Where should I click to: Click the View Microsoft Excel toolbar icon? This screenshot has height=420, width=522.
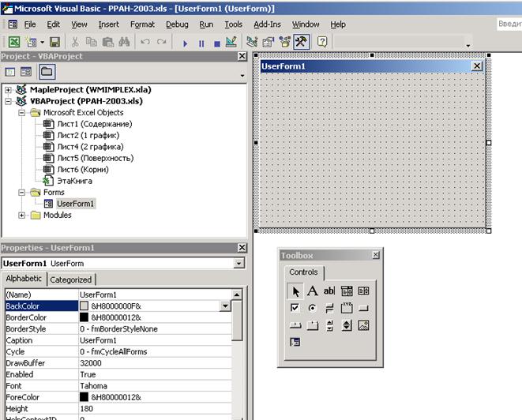(14, 42)
